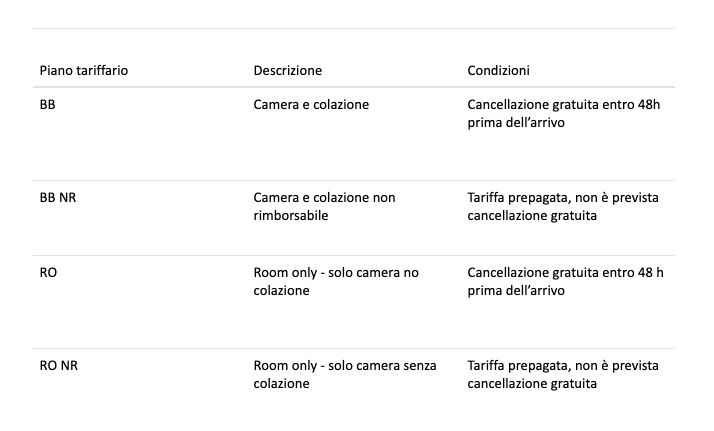Click RO condition Cancellazione gratuita entro 48 h
Viewport: 714px width, 431px height.
pos(565,282)
